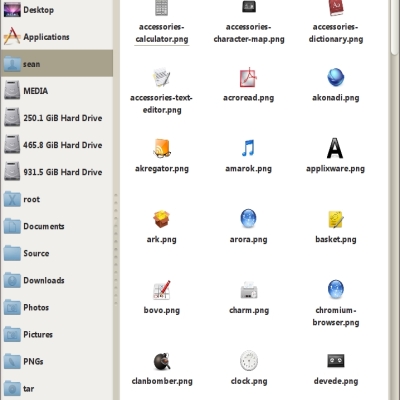Viewport: 400px width, 400px height.
Task: Select the acroread.png file icon
Action: tap(248, 77)
